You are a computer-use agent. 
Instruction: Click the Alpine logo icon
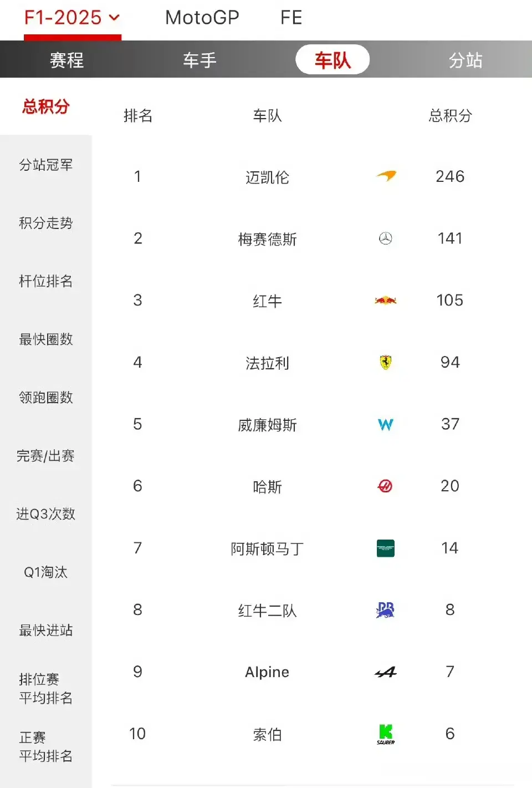[x=386, y=672]
